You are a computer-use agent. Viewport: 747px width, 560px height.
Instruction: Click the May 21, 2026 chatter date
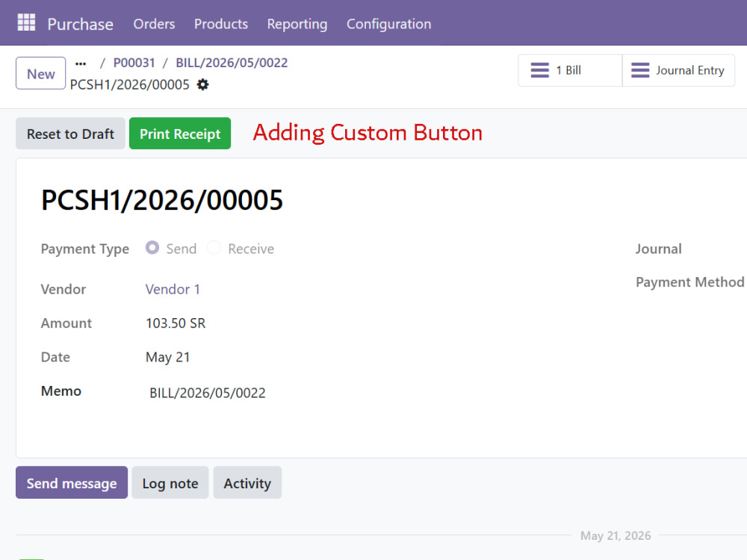point(615,535)
